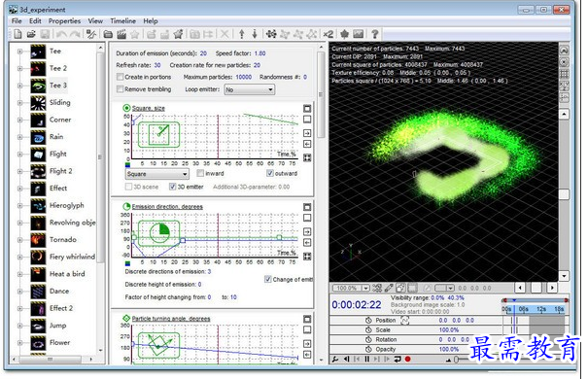The height and width of the screenshot is (379, 588).
Task: Open the Properties menu
Action: click(64, 21)
